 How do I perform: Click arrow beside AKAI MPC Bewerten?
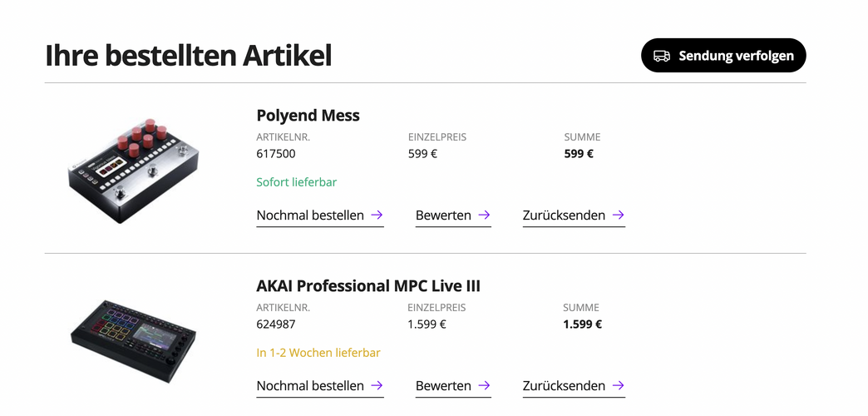point(484,385)
